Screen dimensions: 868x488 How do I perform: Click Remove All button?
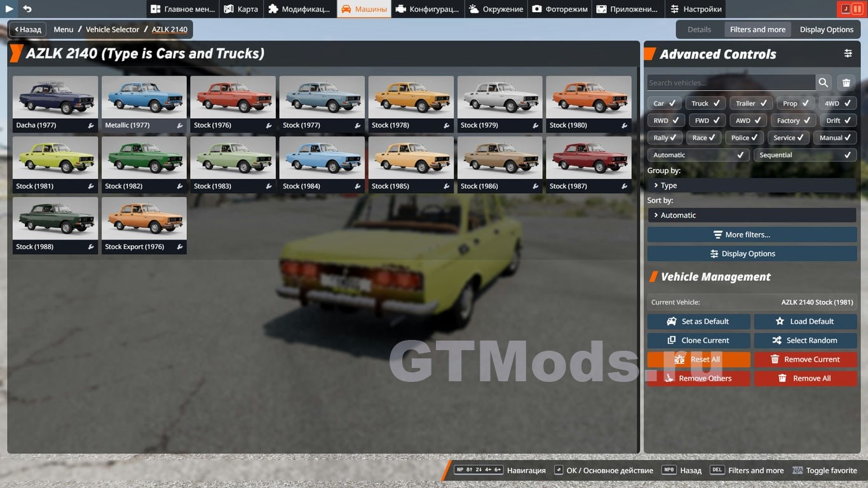point(805,379)
